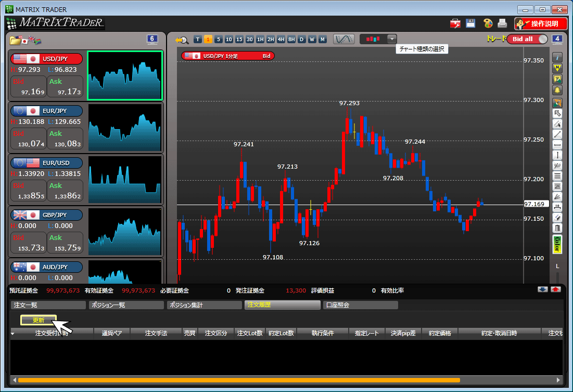Select the 4H timeframe
Viewport: 573px width, 392px height.
tap(281, 40)
